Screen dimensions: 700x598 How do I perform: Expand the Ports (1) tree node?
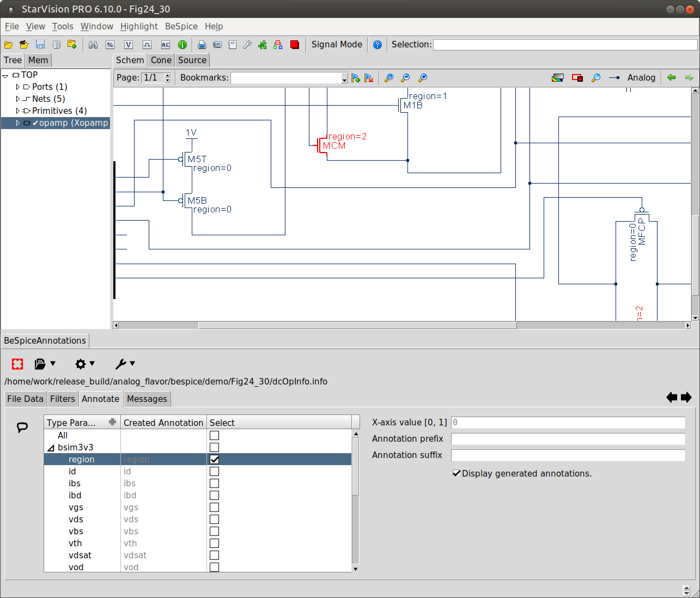point(18,87)
